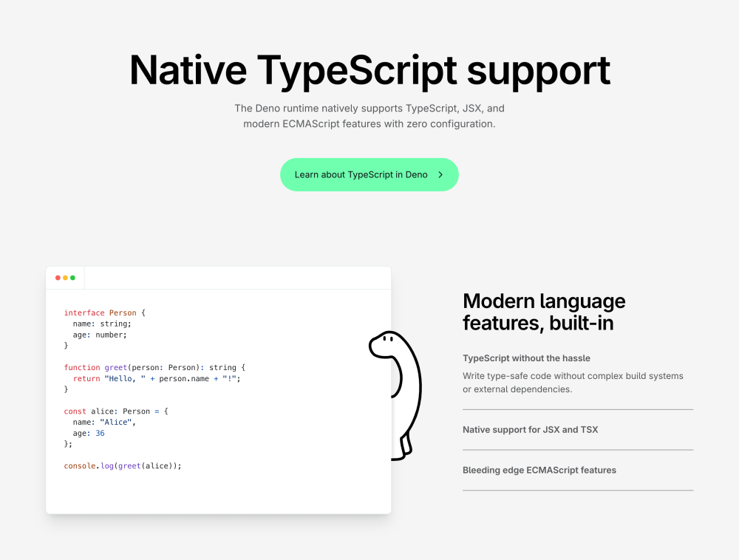Click the Deno runtime natively supports subtitle text
Image resolution: width=739 pixels, height=560 pixels.
point(369,116)
